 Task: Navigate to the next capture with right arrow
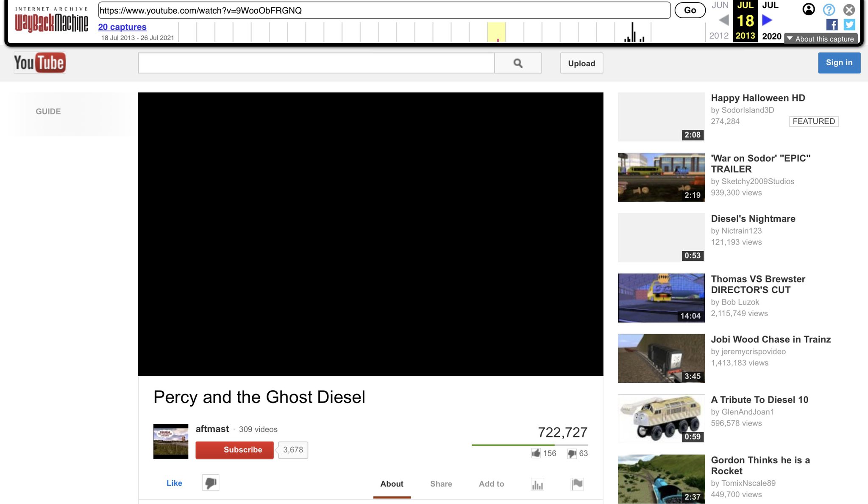(766, 20)
